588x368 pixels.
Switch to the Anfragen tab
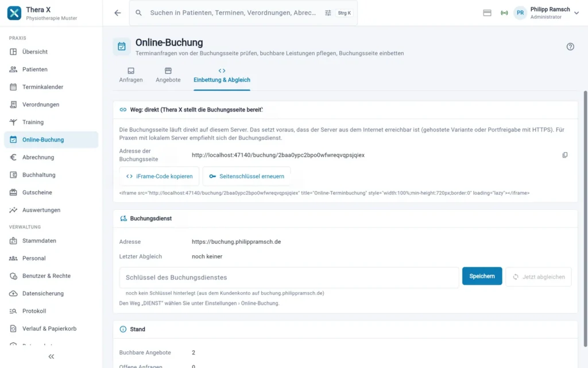pyautogui.click(x=131, y=75)
